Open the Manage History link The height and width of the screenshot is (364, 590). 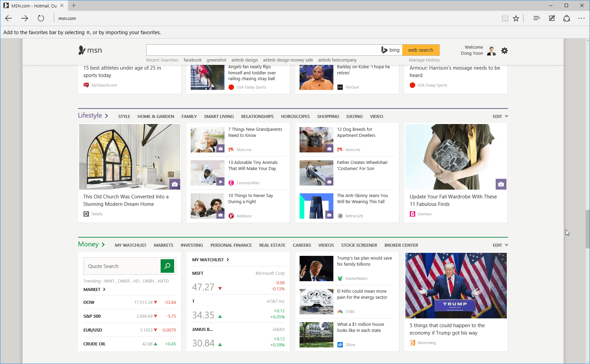coord(424,60)
